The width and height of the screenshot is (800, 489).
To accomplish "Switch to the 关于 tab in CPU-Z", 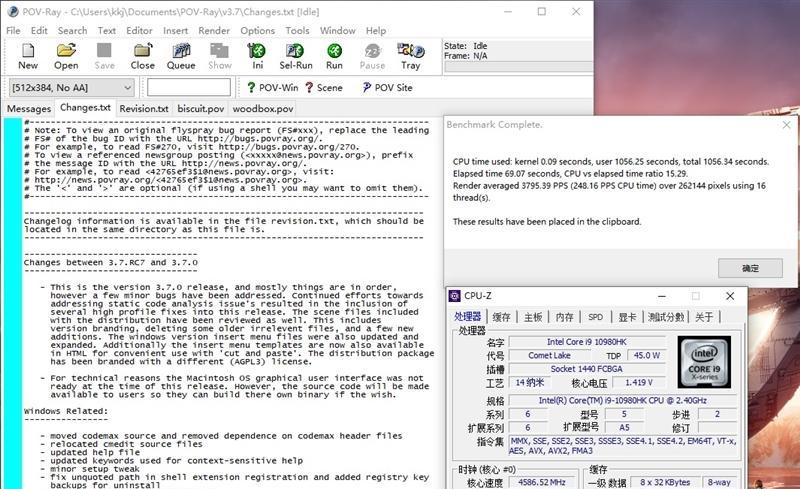I will click(704, 317).
